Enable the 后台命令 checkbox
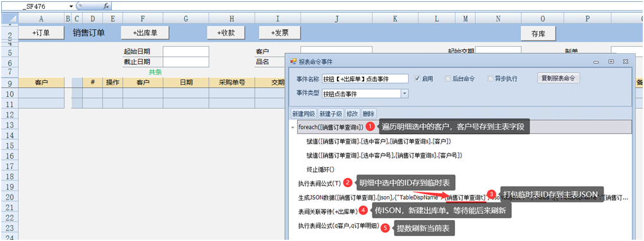 click(448, 78)
